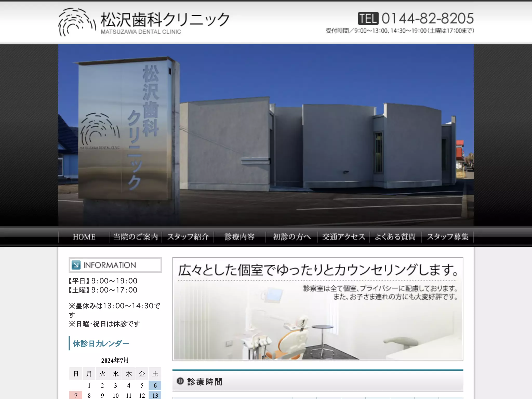Viewport: 532px width, 399px height.
Task: Select calendar date 5
Action: point(142,385)
